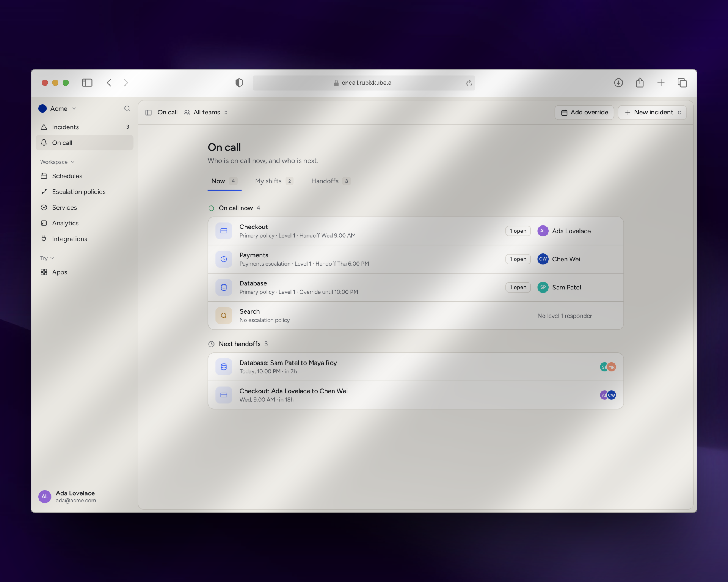Click the 1 open badge on Database row
The width and height of the screenshot is (728, 582).
point(518,287)
